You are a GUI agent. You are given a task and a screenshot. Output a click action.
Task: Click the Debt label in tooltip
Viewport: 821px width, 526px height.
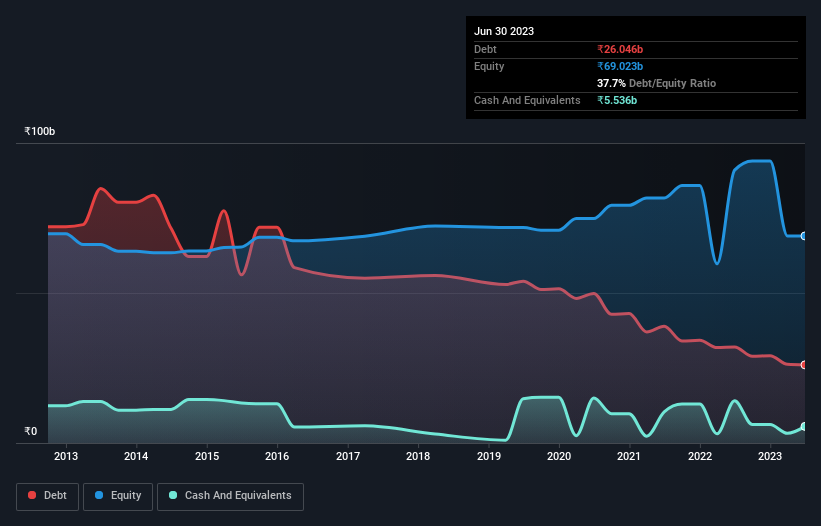[485, 49]
